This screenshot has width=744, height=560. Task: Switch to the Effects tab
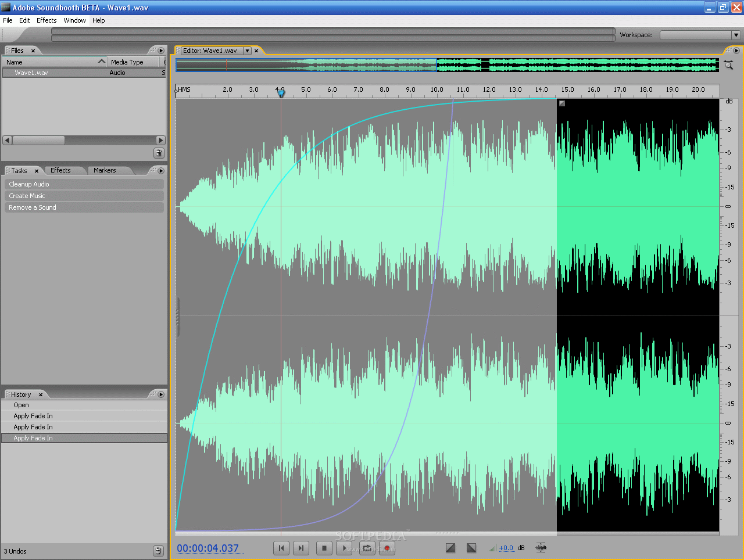click(x=60, y=170)
